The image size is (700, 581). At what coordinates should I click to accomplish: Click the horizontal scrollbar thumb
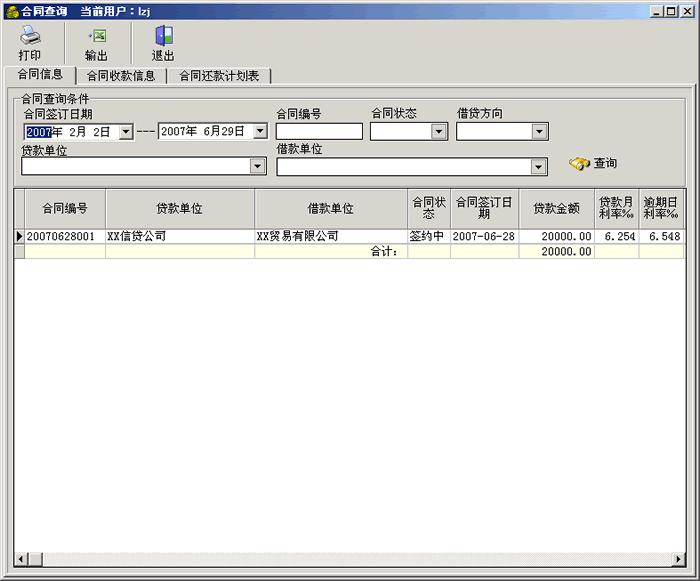pyautogui.click(x=36, y=559)
